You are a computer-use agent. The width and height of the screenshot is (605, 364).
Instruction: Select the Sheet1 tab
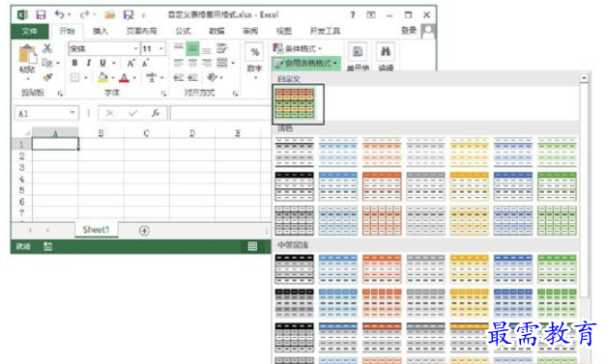click(96, 230)
